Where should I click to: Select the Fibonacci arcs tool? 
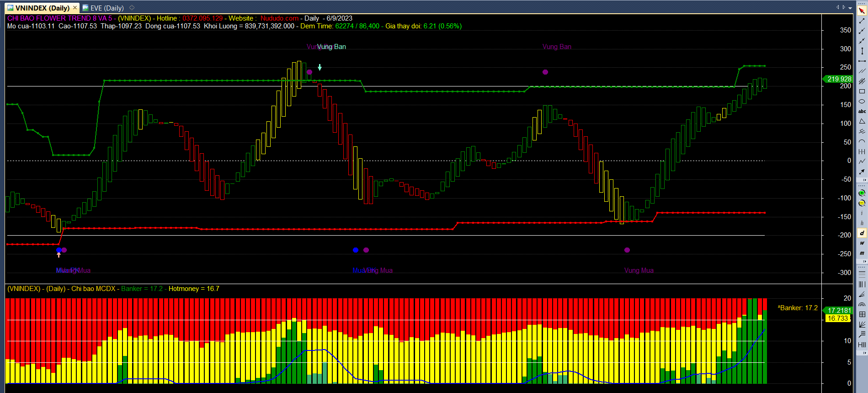(x=862, y=304)
